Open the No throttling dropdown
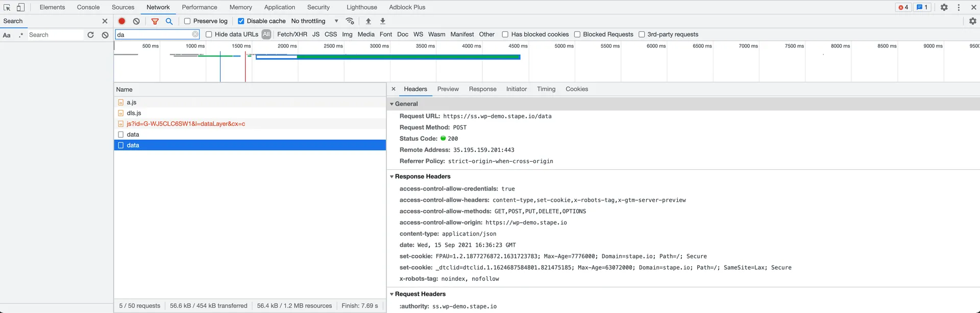The height and width of the screenshot is (313, 980). coord(314,21)
